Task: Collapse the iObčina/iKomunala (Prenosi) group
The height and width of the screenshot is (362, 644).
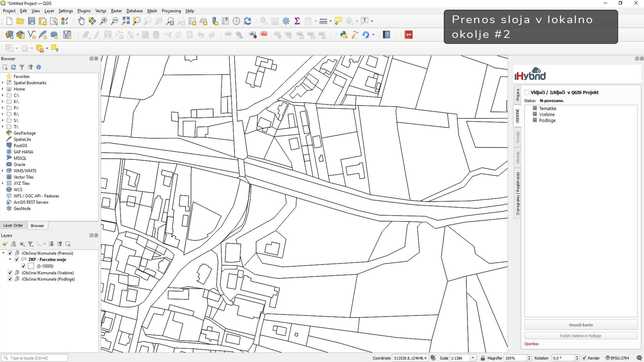Action: (x=3, y=253)
